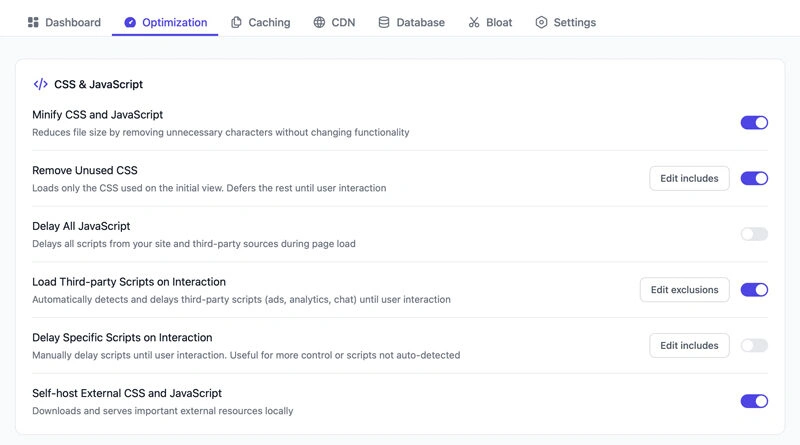Open the Settings tab
Viewport: 800px width, 445px height.
[x=565, y=22]
